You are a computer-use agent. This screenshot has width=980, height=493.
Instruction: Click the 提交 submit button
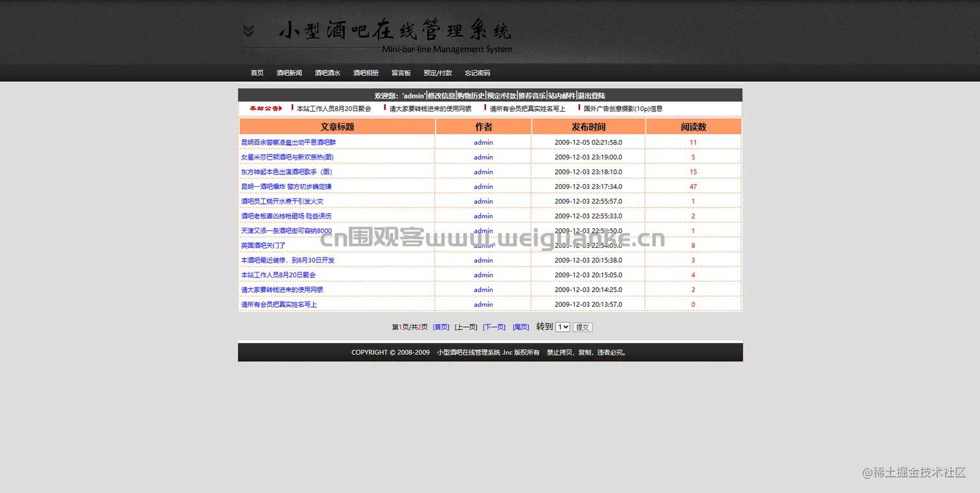point(583,327)
